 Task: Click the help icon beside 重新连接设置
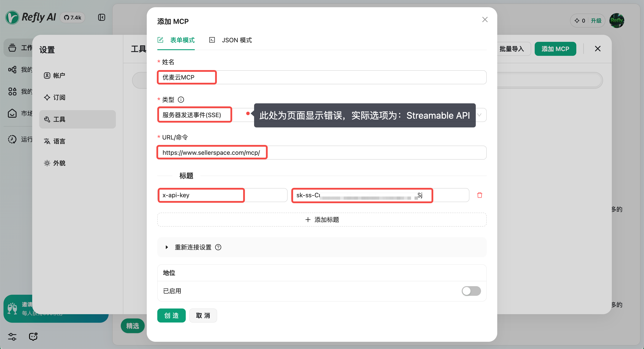tap(218, 247)
